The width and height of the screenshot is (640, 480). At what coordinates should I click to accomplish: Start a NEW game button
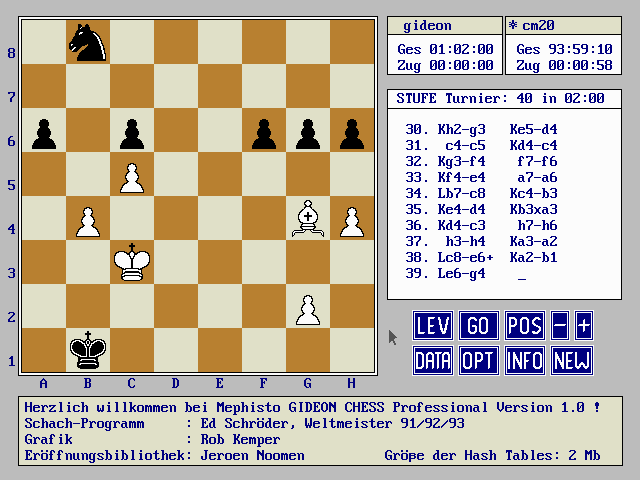coord(571,360)
